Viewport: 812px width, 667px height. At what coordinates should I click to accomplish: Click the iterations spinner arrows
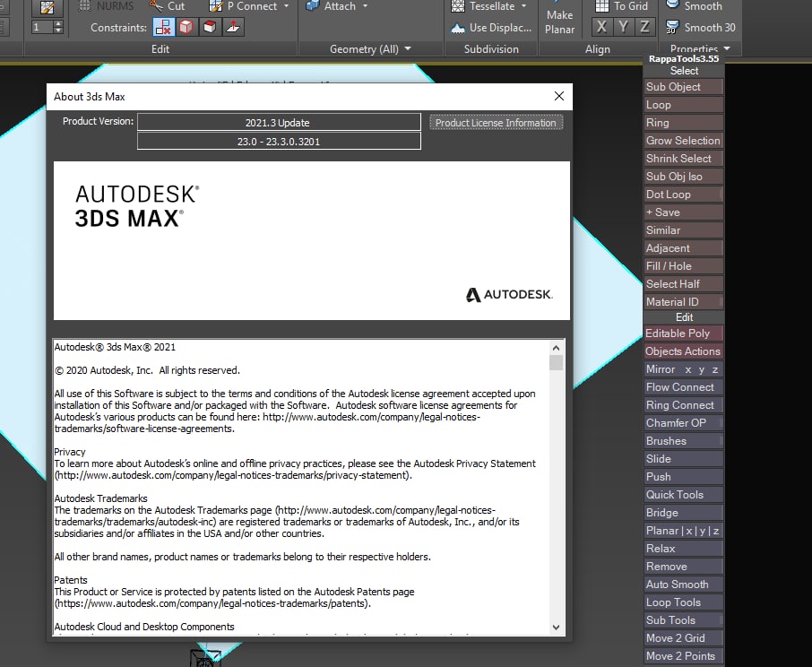point(58,27)
